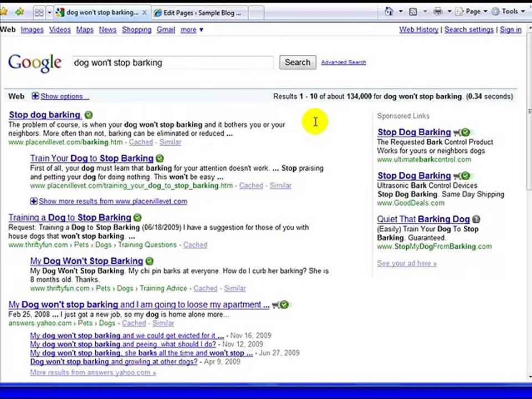Open the Shopping link
This screenshot has height=399, width=532.
pos(137,30)
